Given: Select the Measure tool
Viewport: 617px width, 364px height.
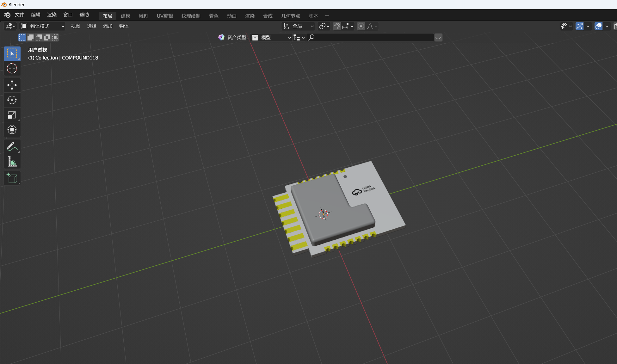Looking at the screenshot, I should click(12, 162).
